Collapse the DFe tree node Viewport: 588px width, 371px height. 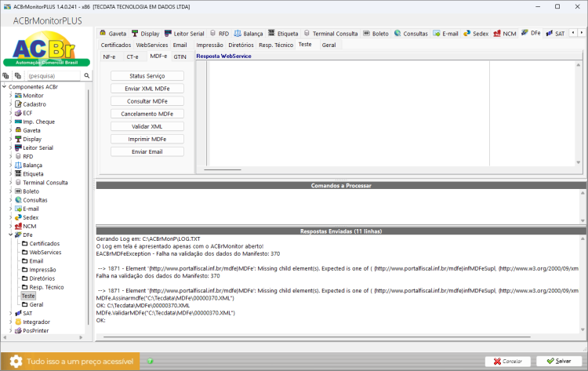10,235
